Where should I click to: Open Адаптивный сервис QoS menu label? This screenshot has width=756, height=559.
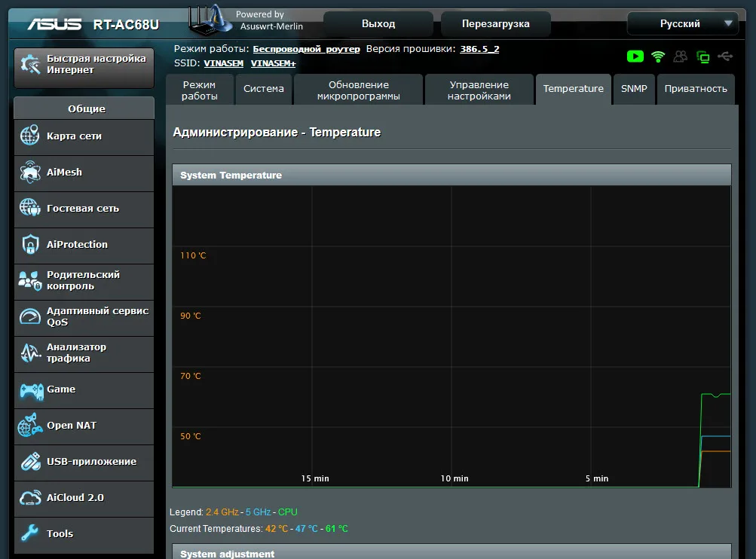(97, 316)
